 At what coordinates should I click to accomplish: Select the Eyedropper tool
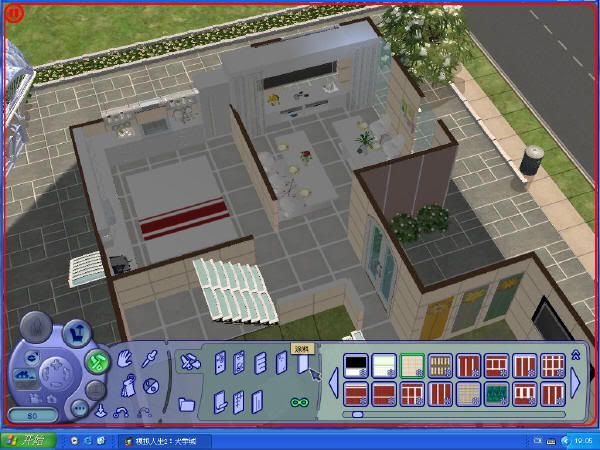click(x=150, y=359)
